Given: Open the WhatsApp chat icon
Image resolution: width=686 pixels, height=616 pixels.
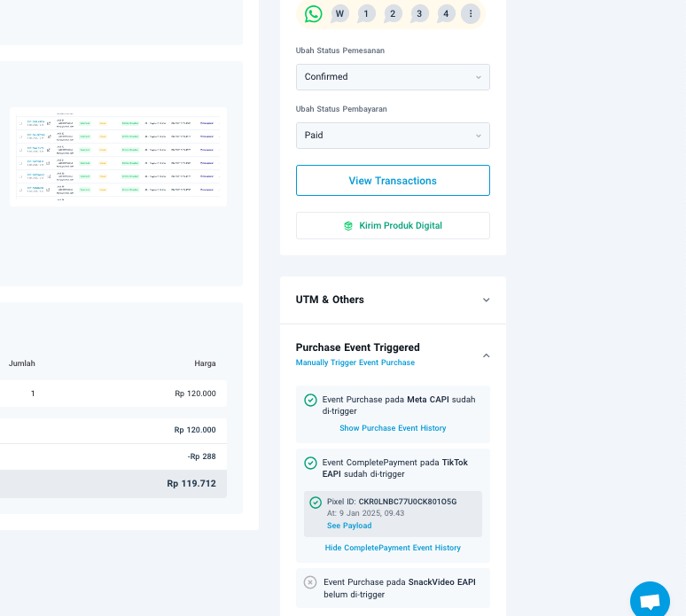Looking at the screenshot, I should tap(313, 14).
